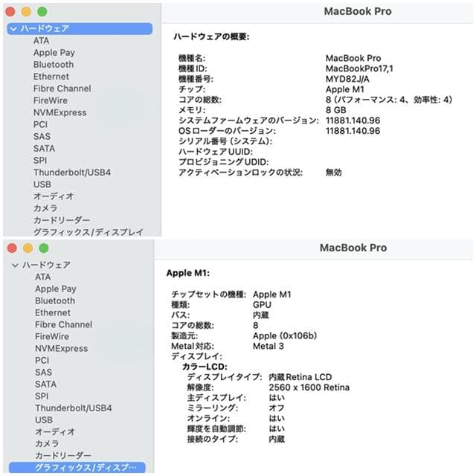
Task: Click ハードウェアの概要 heading
Action: (211, 37)
